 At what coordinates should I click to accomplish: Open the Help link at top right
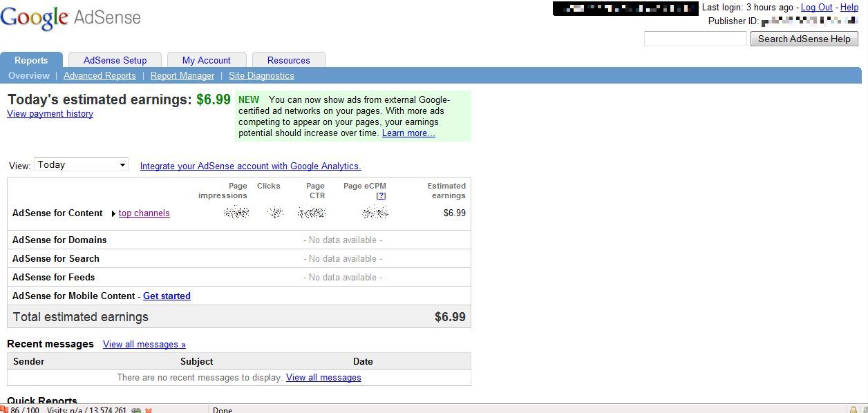pos(849,7)
